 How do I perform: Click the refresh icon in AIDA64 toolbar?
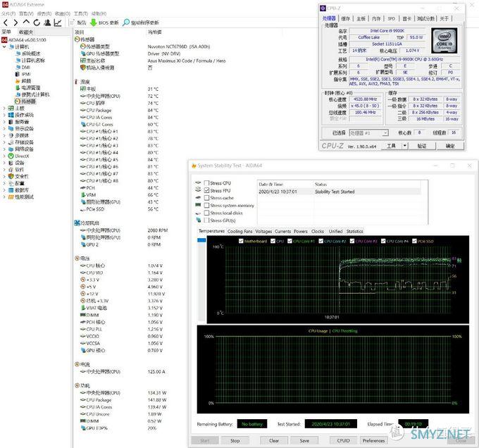coord(37,23)
